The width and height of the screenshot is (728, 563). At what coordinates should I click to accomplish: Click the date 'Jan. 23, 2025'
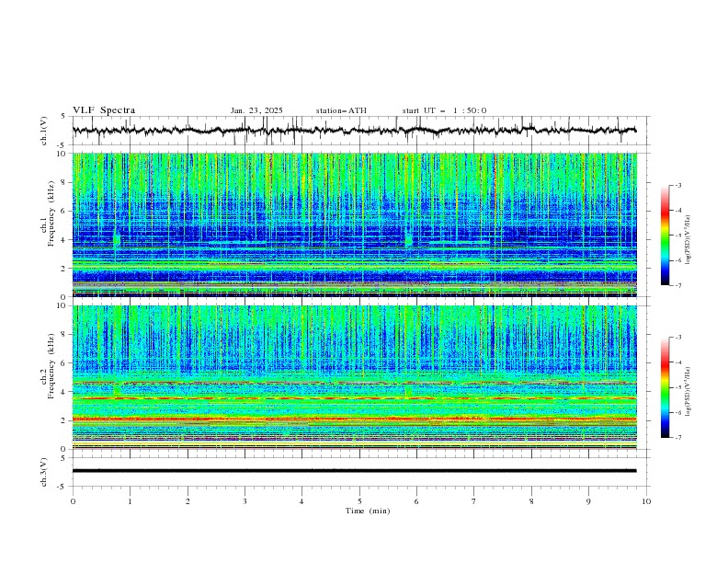(x=256, y=110)
